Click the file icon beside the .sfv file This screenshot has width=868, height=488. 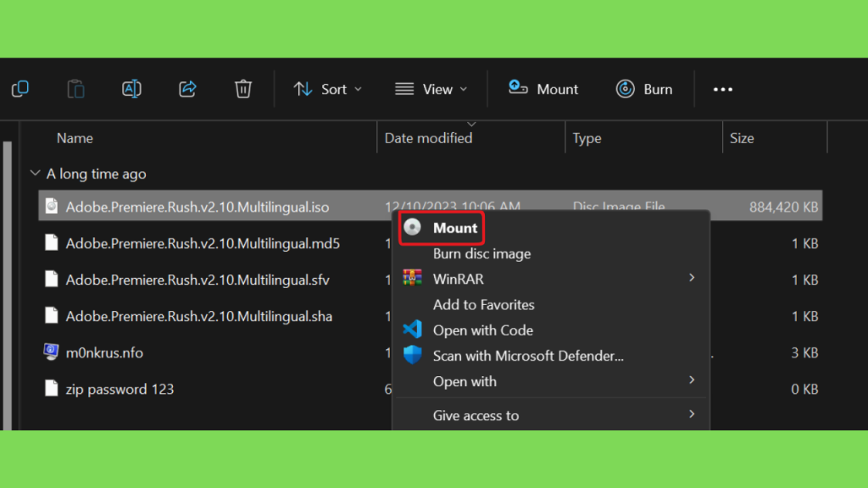coord(51,279)
